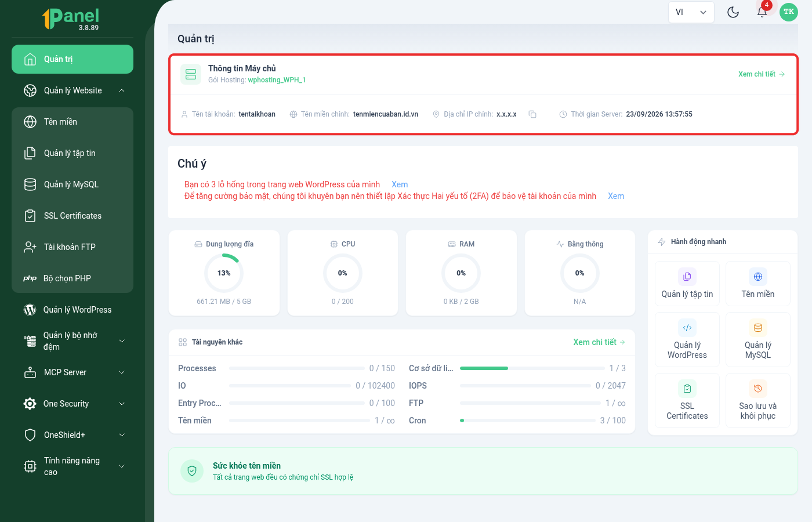Click the Dung lượng đĩa usage gauge

(224, 273)
